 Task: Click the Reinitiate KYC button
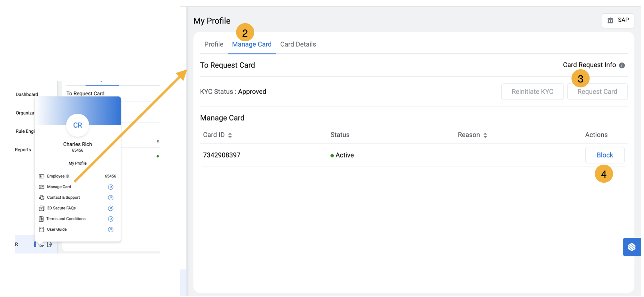pos(532,92)
